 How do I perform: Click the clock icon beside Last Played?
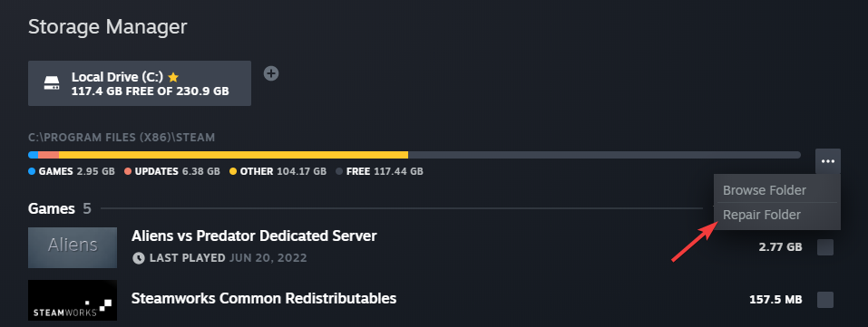click(x=139, y=258)
